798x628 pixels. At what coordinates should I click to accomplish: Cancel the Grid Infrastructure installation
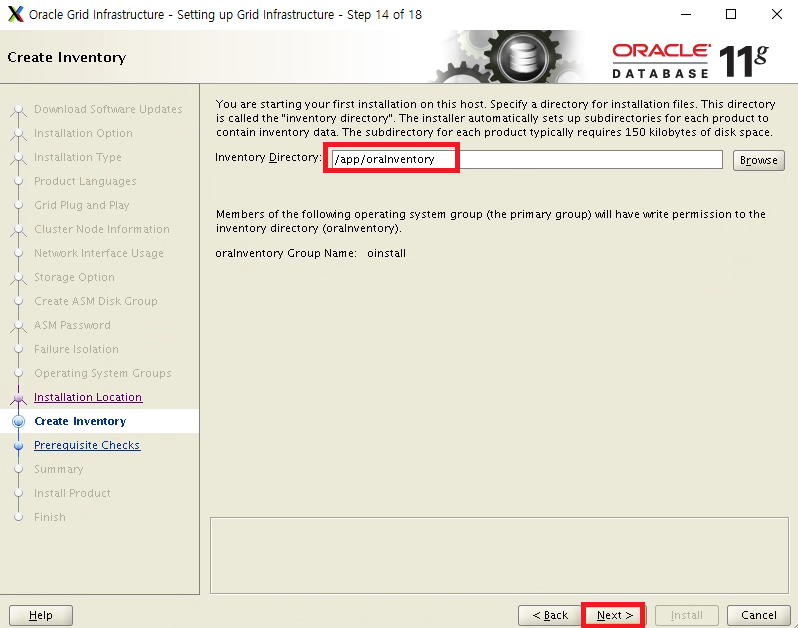(x=758, y=615)
